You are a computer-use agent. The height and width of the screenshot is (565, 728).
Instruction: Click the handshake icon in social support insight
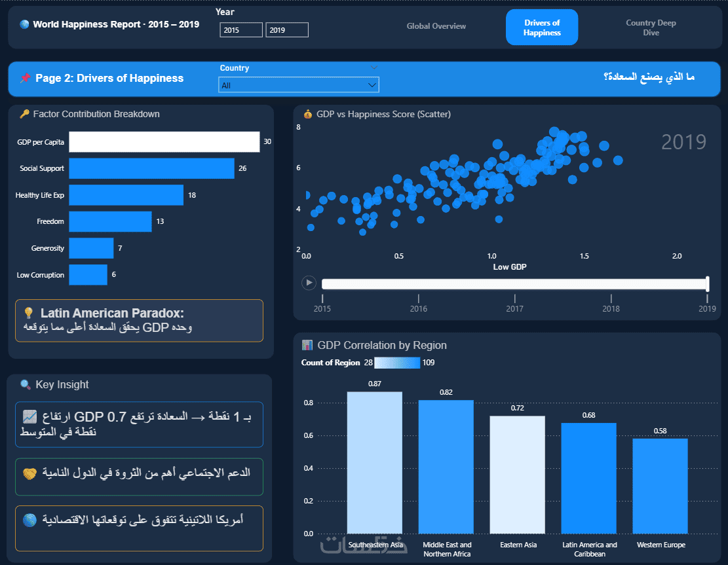(x=29, y=473)
